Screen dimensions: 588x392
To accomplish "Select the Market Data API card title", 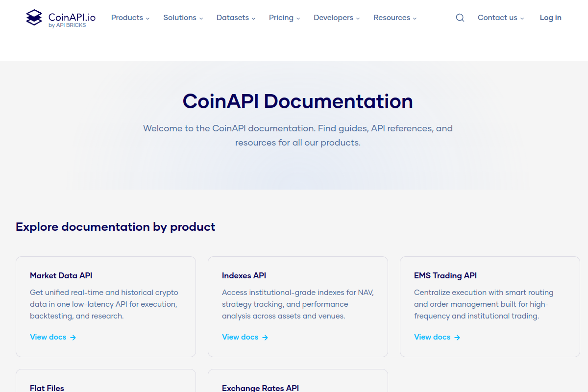I will pos(61,275).
